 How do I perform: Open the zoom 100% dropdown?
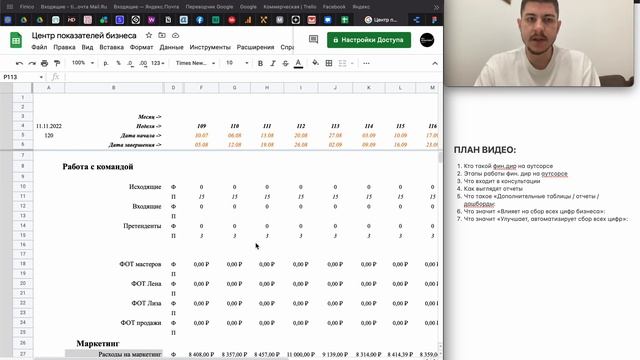[83, 63]
